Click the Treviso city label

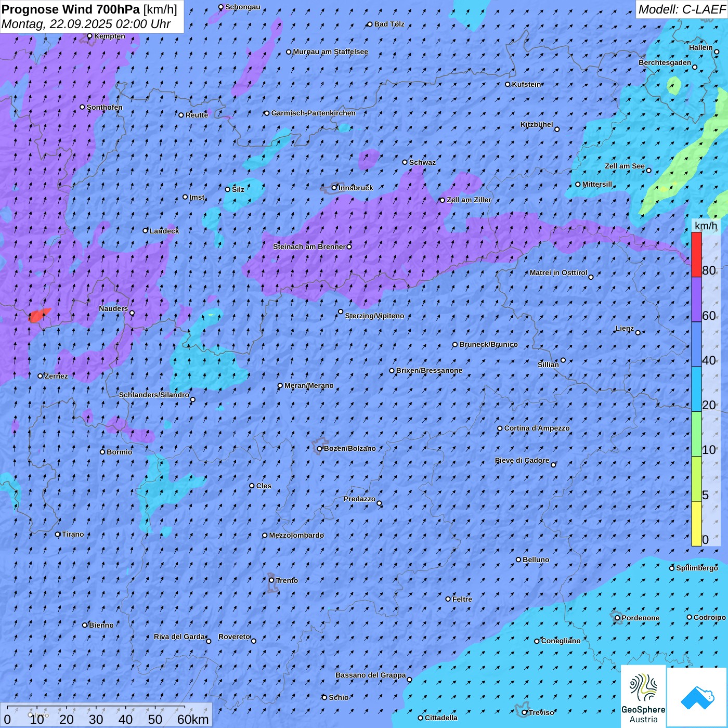(x=541, y=712)
